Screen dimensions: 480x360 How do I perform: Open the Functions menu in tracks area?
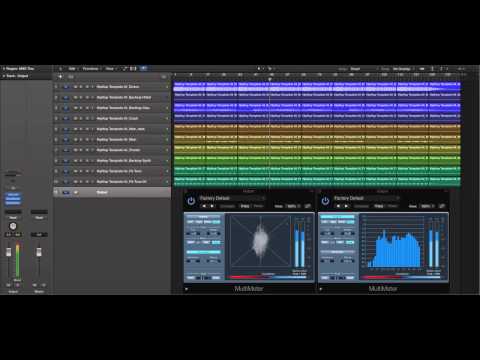(91, 69)
